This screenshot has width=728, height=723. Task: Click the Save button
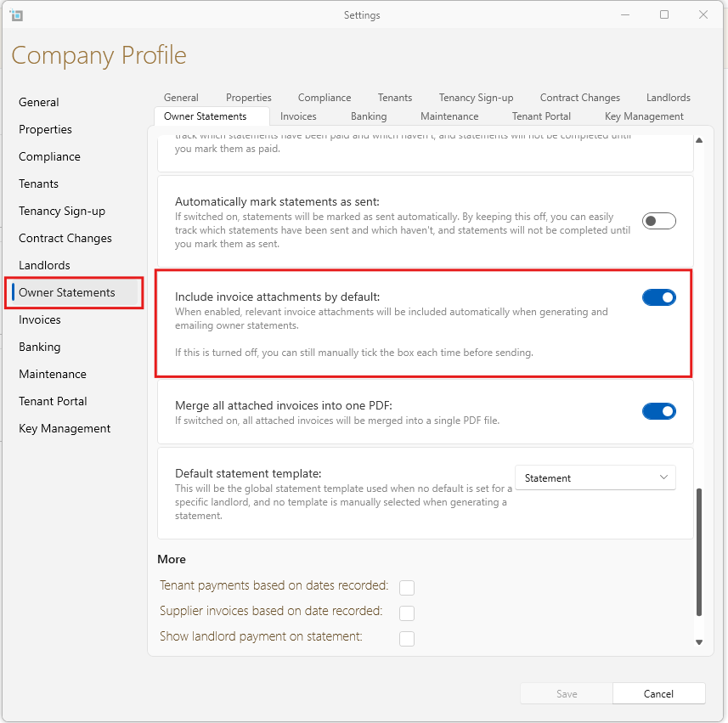click(x=567, y=694)
